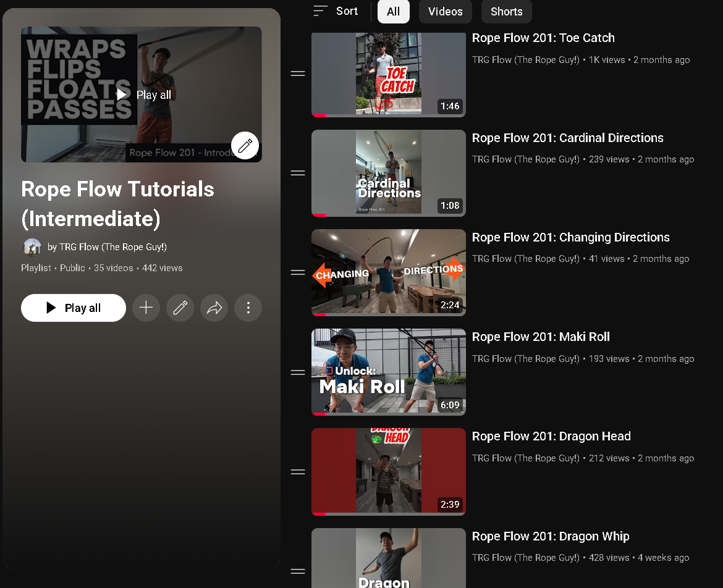Click the pencil icon on playlist thumbnail
Screen dimensions: 723x588
[245, 146]
